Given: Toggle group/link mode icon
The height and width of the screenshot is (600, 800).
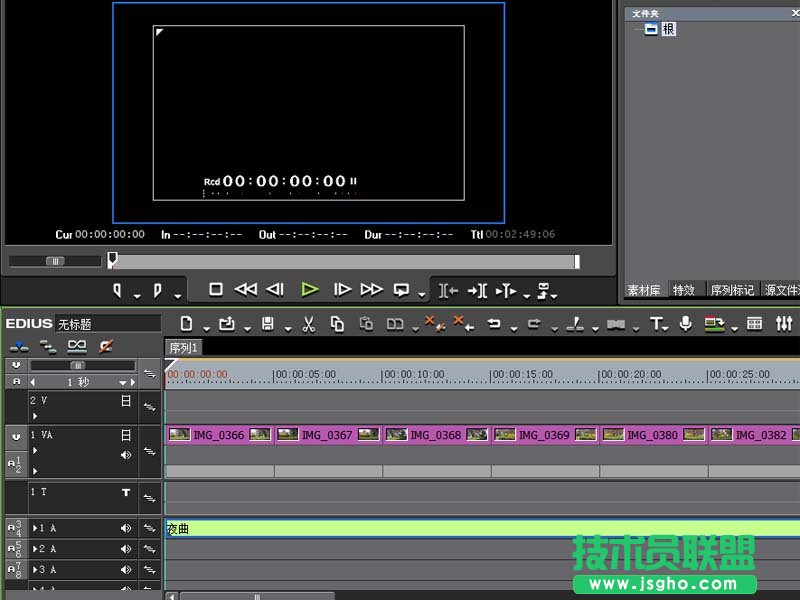Looking at the screenshot, I should (x=77, y=347).
